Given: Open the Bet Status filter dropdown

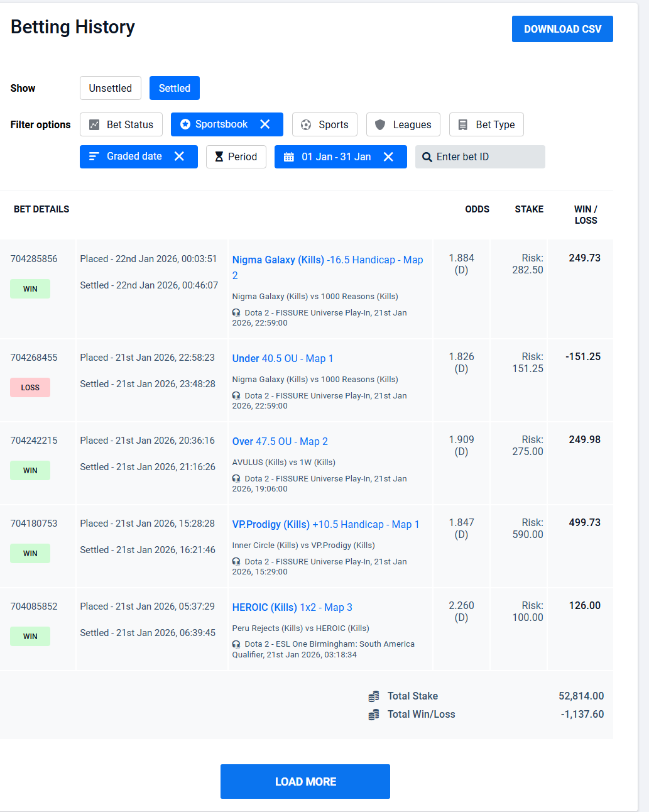Looking at the screenshot, I should [121, 124].
